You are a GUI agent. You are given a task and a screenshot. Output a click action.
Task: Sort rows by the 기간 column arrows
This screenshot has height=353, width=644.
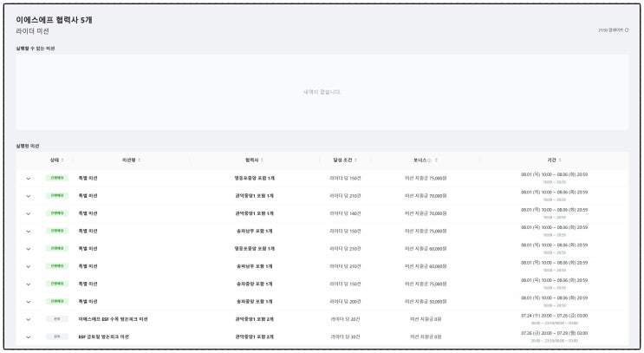click(x=560, y=160)
